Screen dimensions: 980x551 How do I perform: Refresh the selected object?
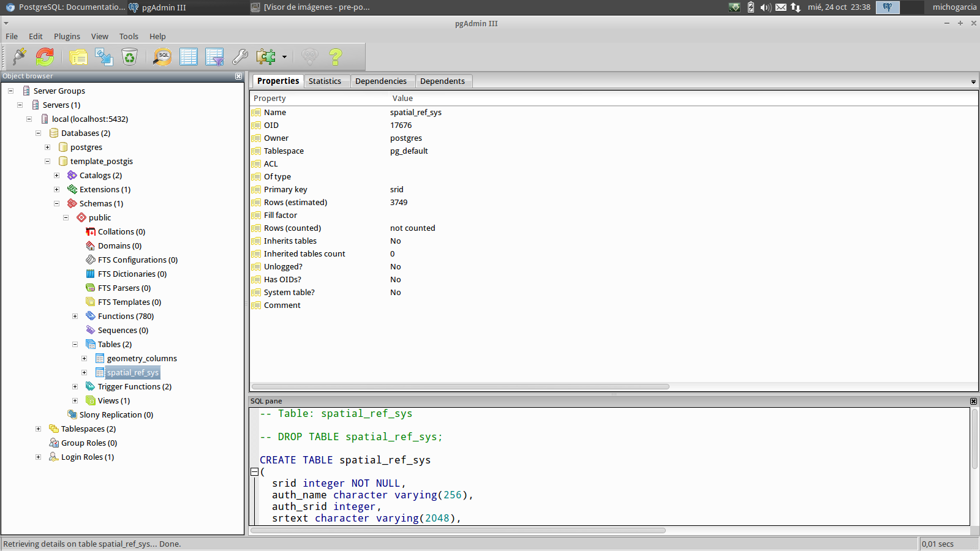[x=45, y=57]
